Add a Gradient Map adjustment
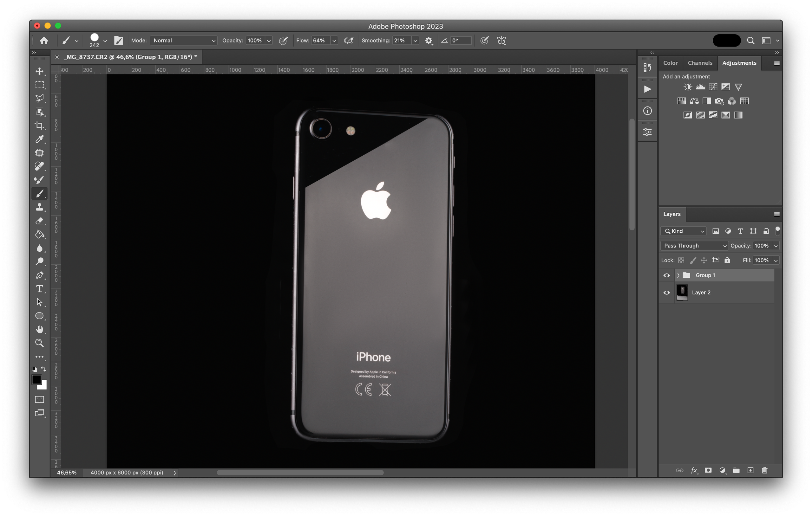This screenshot has height=516, width=812. [x=738, y=115]
